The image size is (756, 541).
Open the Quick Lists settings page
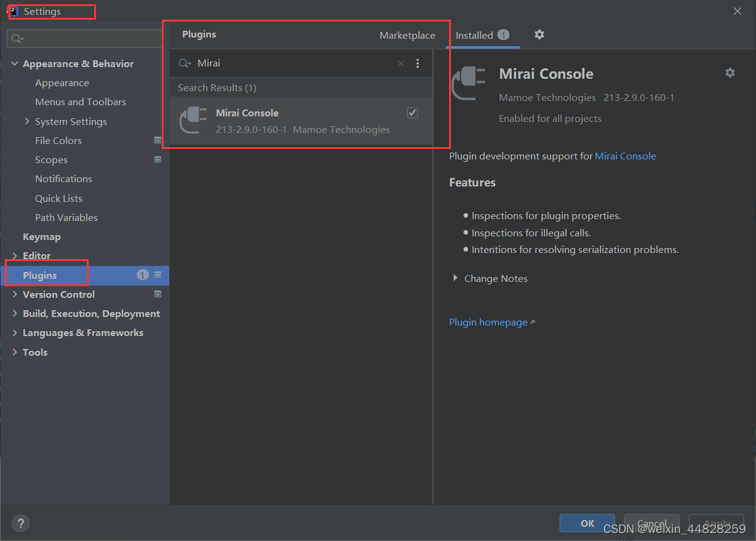[x=58, y=198]
